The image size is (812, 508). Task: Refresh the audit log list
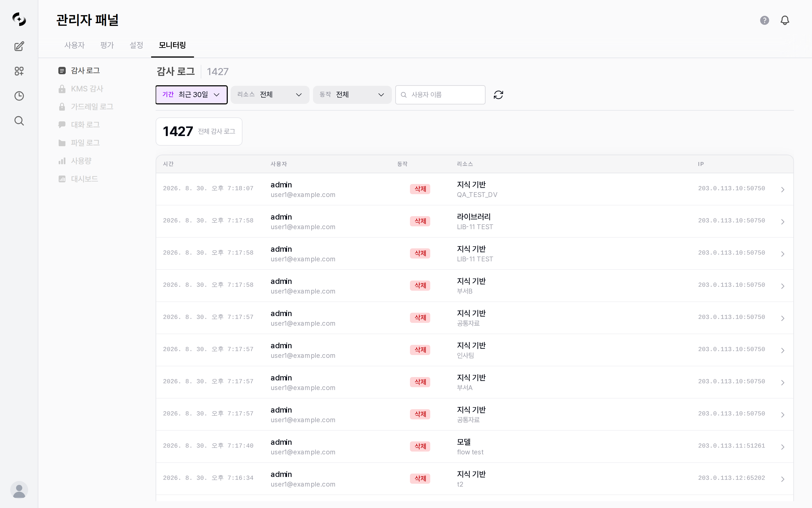click(x=498, y=95)
